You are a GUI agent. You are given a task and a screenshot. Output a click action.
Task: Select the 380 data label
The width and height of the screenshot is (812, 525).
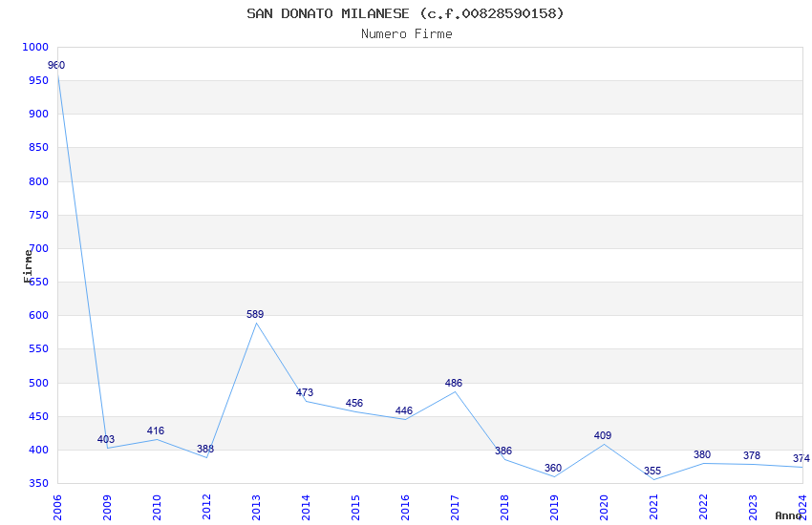(x=702, y=454)
